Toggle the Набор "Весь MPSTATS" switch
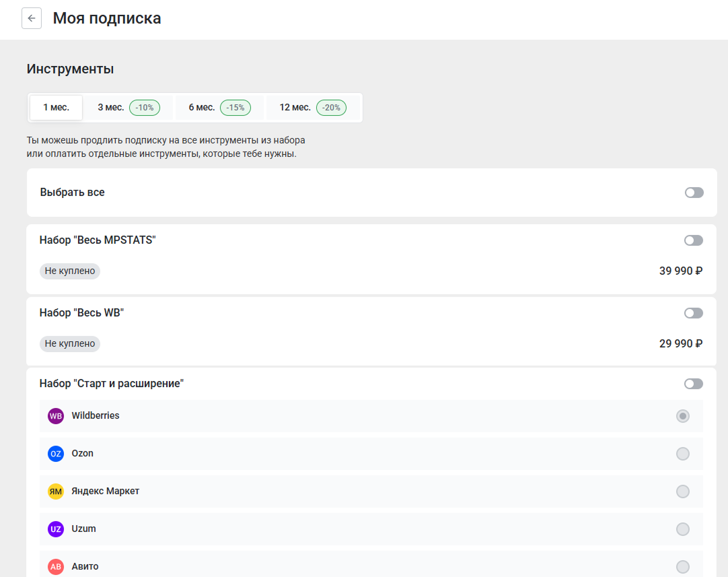728x577 pixels. point(694,240)
